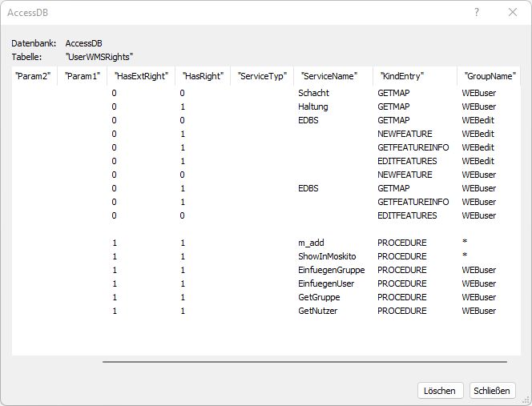
Task: Click the Schließen button
Action: pos(492,391)
